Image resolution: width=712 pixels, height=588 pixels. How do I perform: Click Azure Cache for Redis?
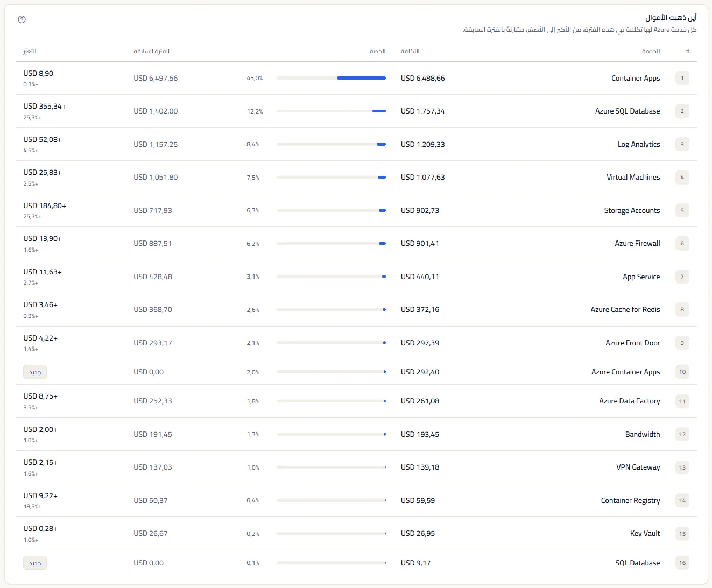[625, 309]
